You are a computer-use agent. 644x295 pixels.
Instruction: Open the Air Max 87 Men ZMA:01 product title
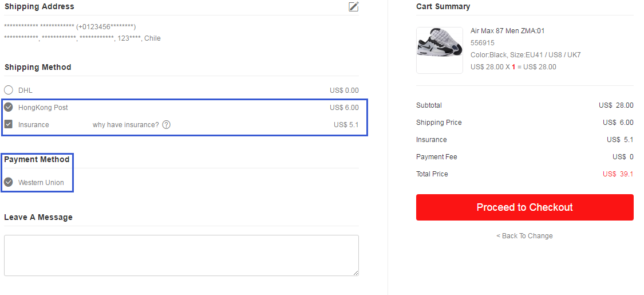tap(508, 31)
